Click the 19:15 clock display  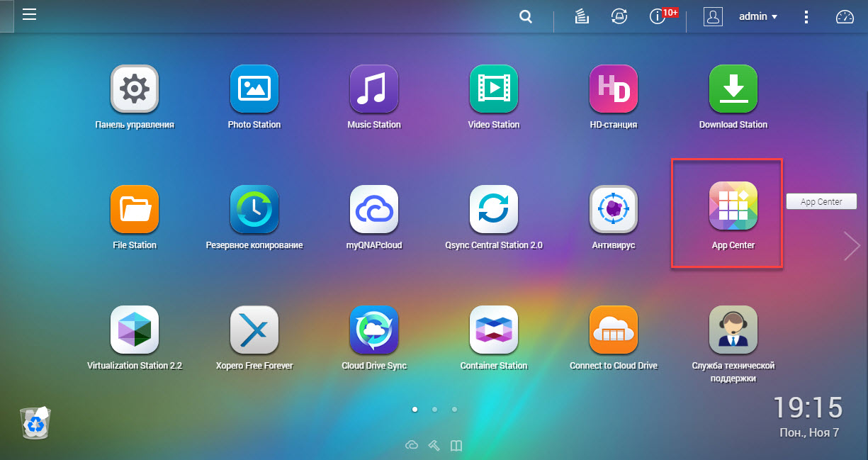tap(808, 408)
